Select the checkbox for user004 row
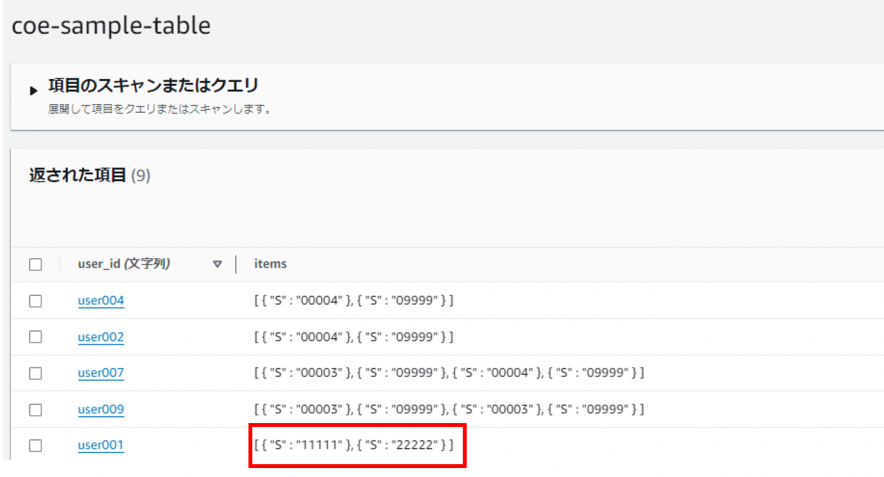Screen dimensions: 884x477 [x=36, y=301]
